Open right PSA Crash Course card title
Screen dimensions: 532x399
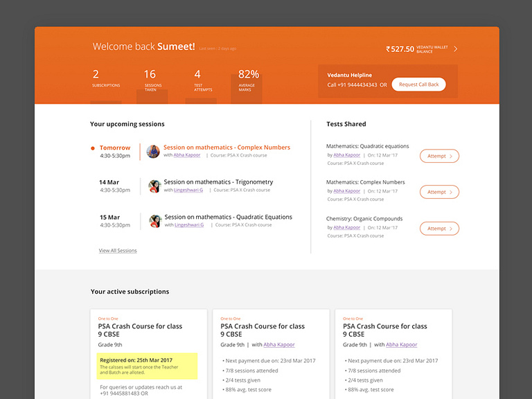(x=385, y=330)
